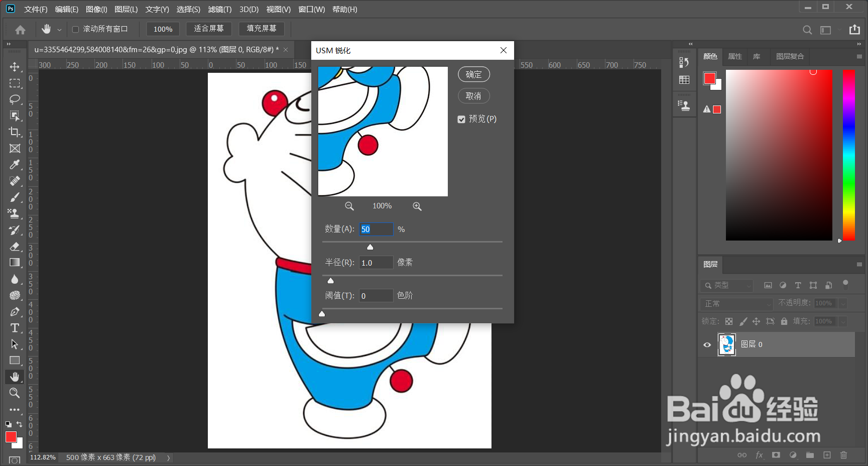Click the 半径 radius slider handle
This screenshot has height=466, width=868.
pyautogui.click(x=330, y=280)
